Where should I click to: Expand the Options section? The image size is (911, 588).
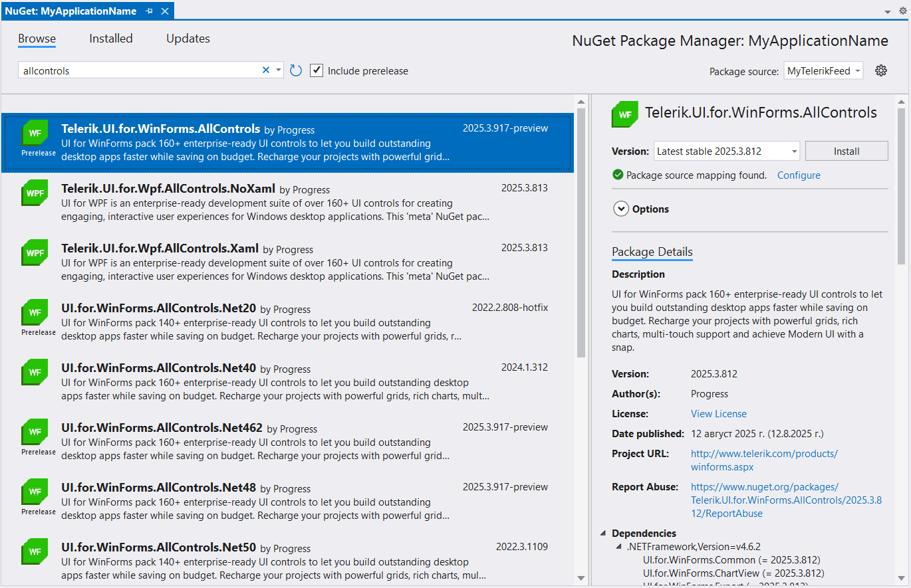(x=621, y=209)
